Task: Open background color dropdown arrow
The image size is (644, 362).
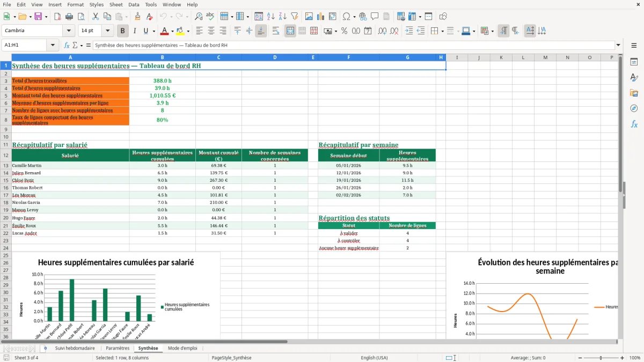Action: (188, 31)
